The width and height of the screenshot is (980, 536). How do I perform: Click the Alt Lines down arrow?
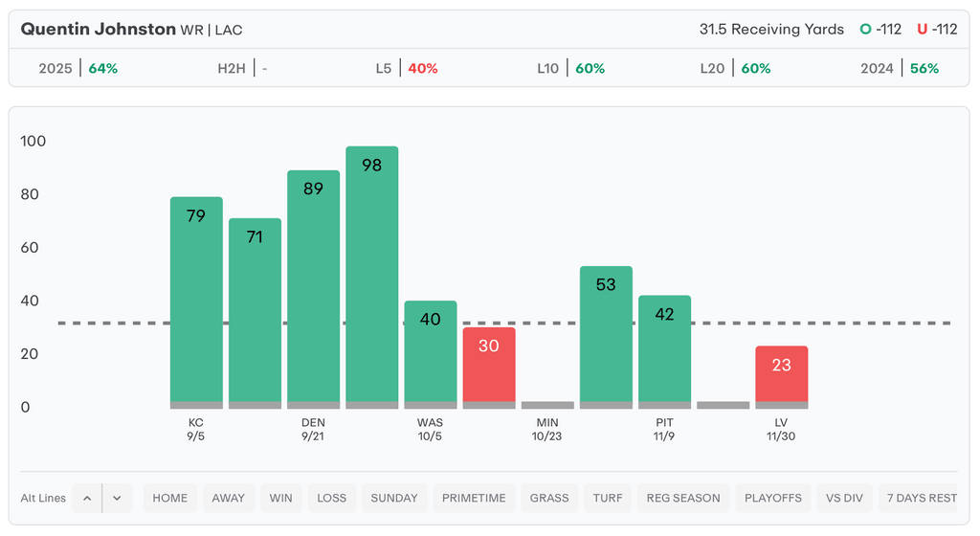117,498
